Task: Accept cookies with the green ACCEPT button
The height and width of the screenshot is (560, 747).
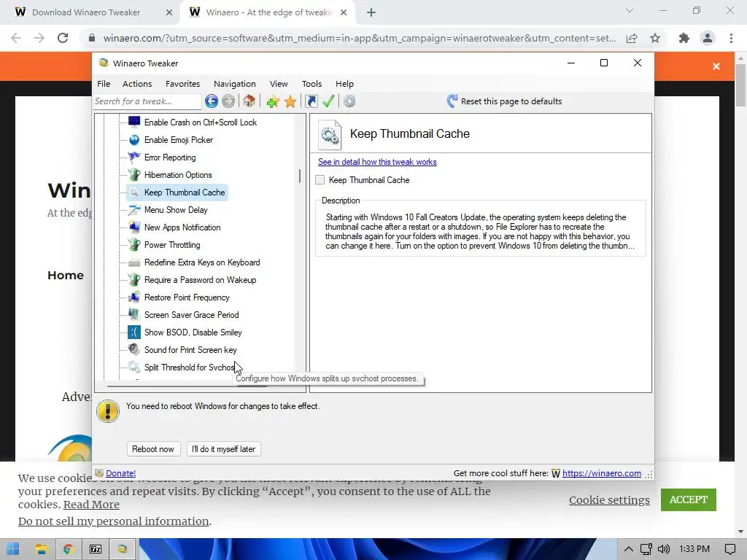Action: pos(689,499)
